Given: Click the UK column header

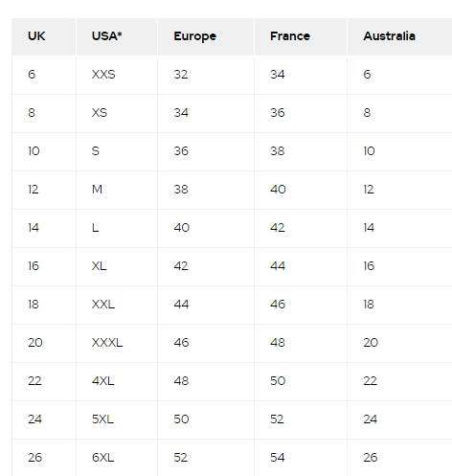Looking at the screenshot, I should point(44,36).
